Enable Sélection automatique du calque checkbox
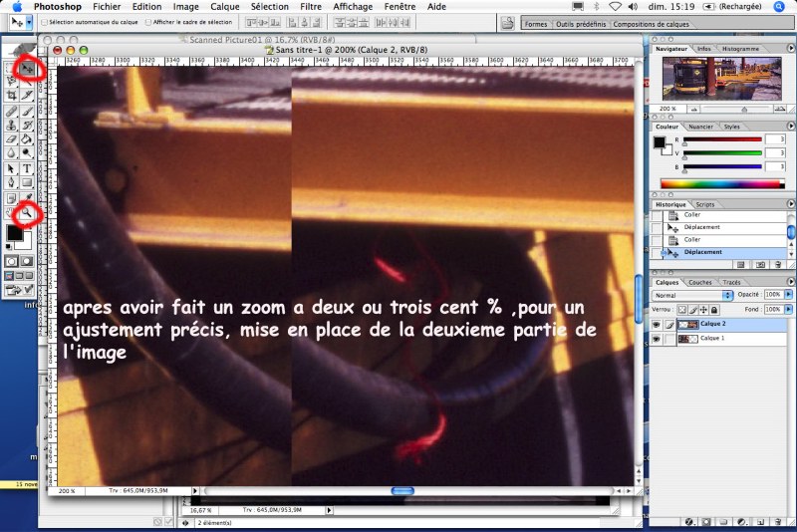This screenshot has height=532, width=797. (44, 22)
